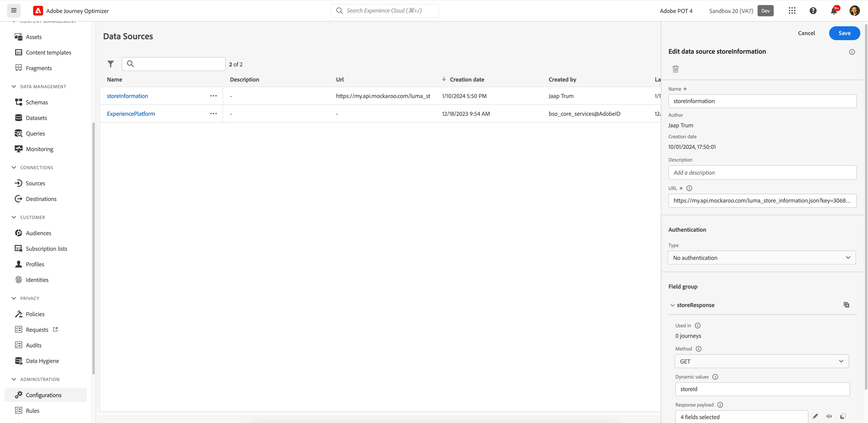The width and height of the screenshot is (868, 423).
Task: Collapse the PRIVACY section
Action: click(14, 298)
